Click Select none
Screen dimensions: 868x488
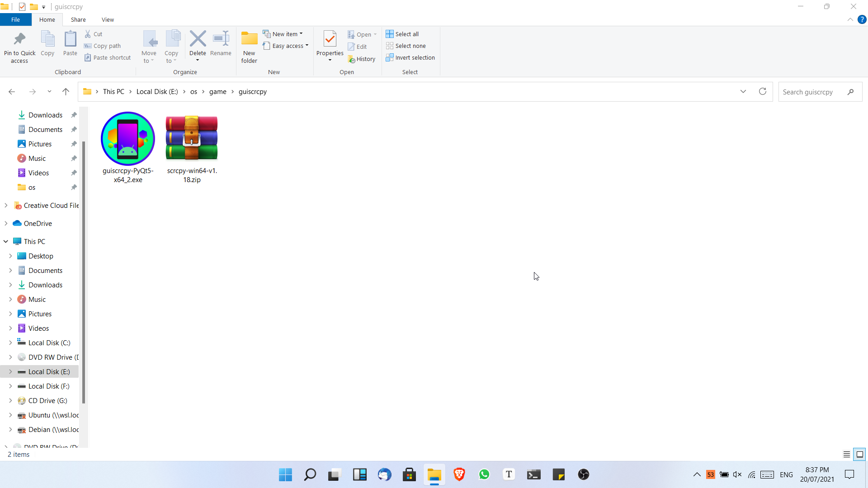406,46
